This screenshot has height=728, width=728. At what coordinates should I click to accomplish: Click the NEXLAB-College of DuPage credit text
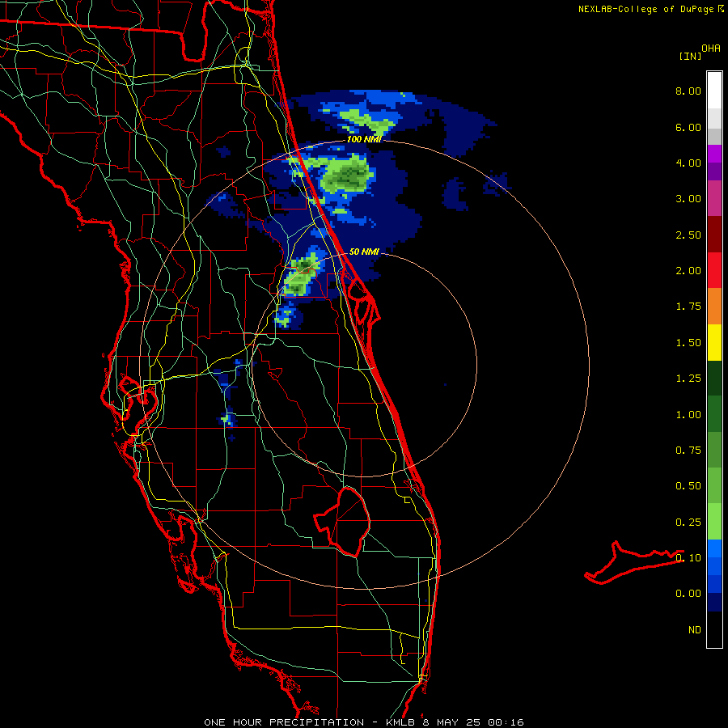click(650, 9)
